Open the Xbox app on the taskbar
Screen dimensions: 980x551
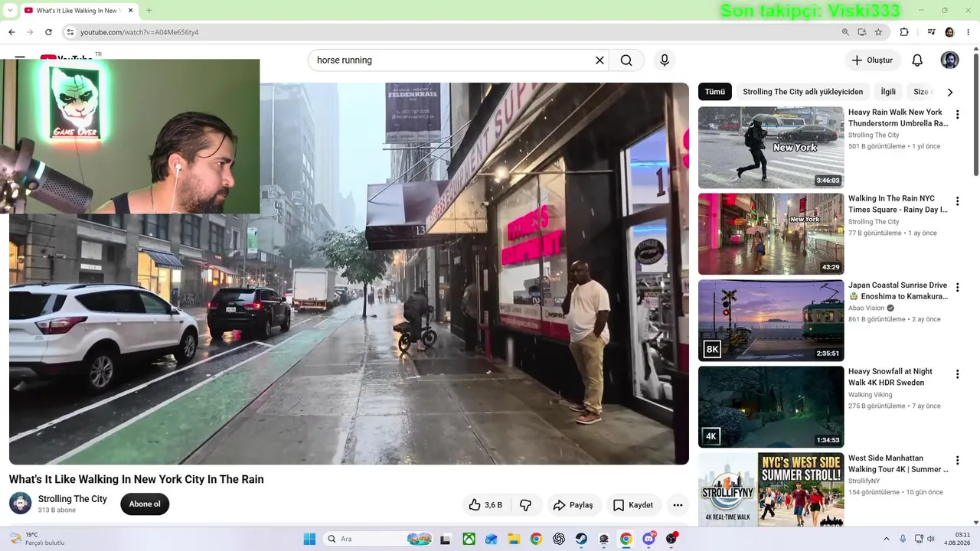468,539
